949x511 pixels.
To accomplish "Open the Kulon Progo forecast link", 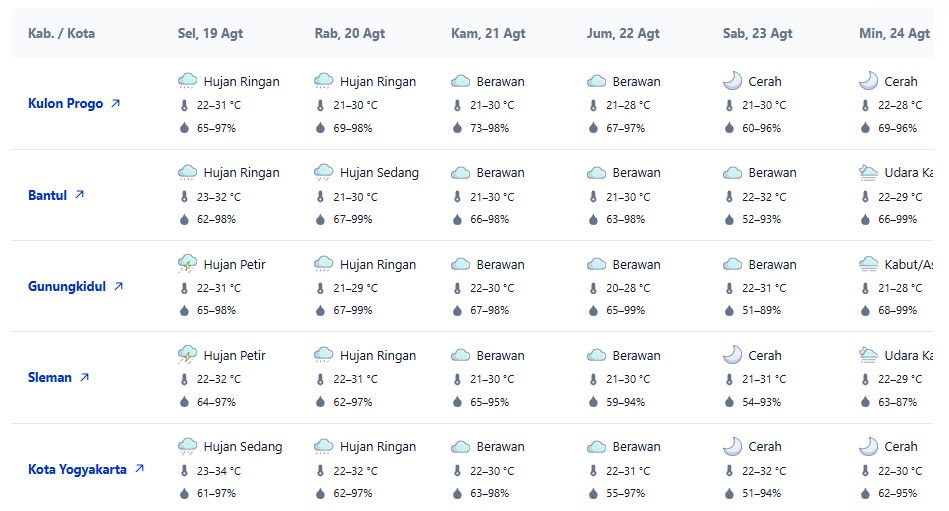I will [74, 104].
